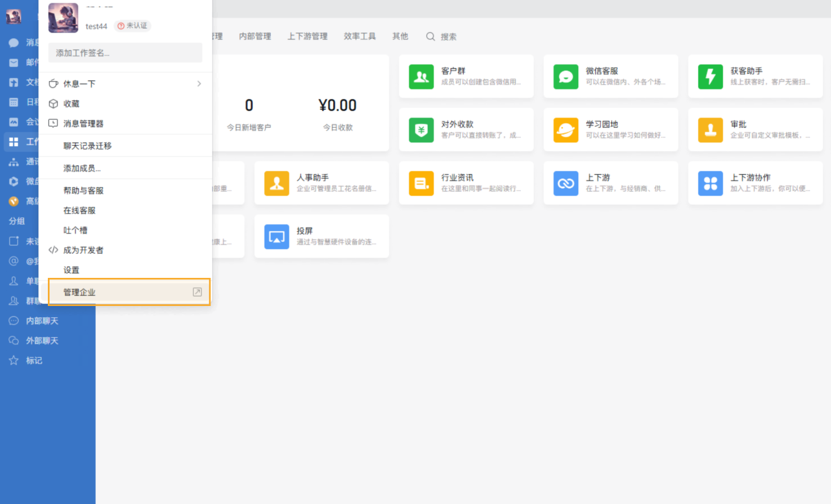Click the 添加工作签名 input field
Screen dimensions: 831x504
point(125,52)
